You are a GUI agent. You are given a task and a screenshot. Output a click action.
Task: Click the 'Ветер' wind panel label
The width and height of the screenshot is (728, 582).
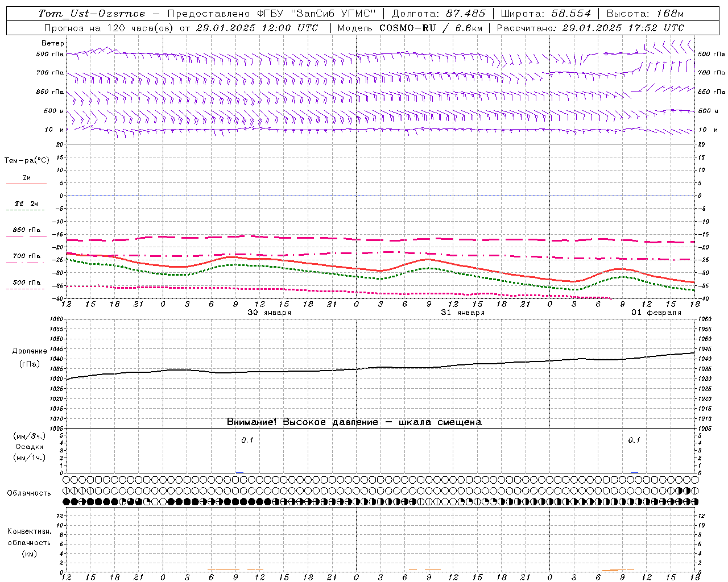pos(53,43)
